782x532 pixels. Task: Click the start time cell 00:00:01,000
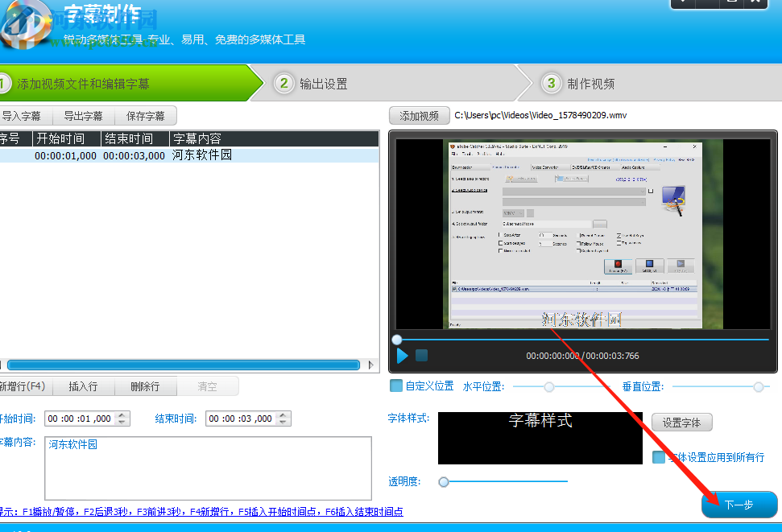65,155
